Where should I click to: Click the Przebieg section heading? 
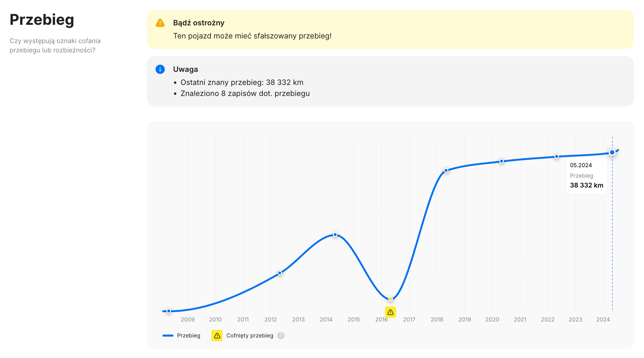tap(42, 19)
